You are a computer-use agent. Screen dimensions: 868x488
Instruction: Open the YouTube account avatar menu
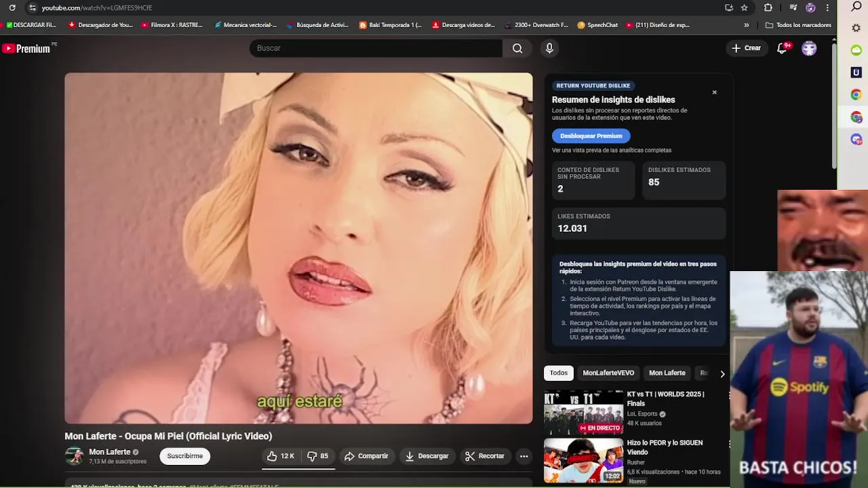809,48
